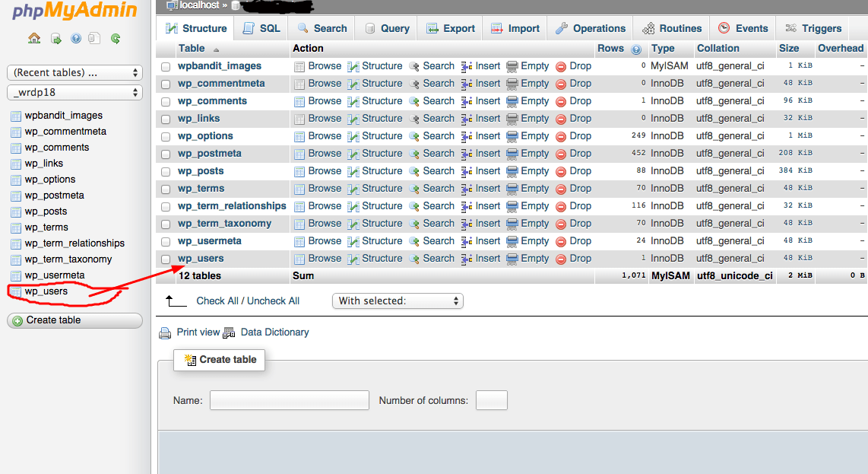Viewport: 868px width, 474px height.
Task: Click the Home house icon in sidebar
Action: pos(34,38)
